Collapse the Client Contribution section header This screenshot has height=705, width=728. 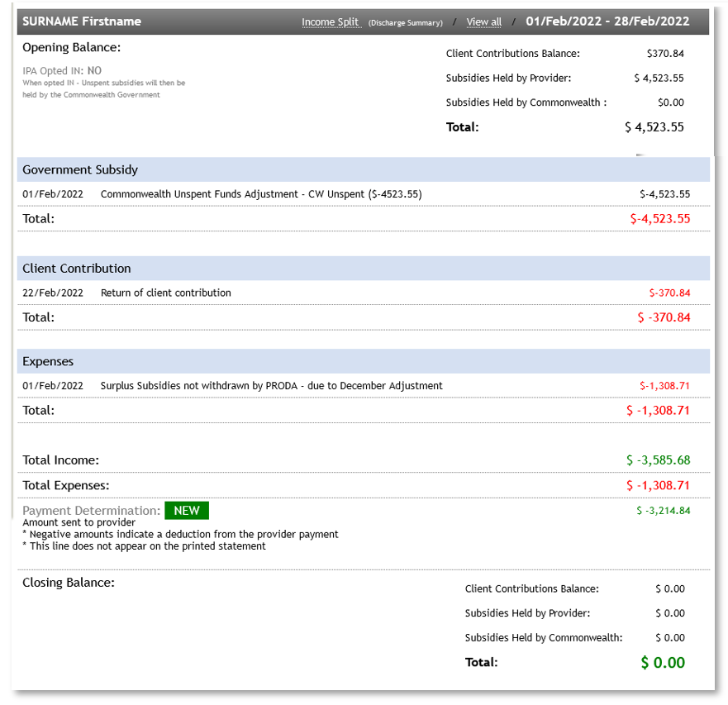click(77, 269)
